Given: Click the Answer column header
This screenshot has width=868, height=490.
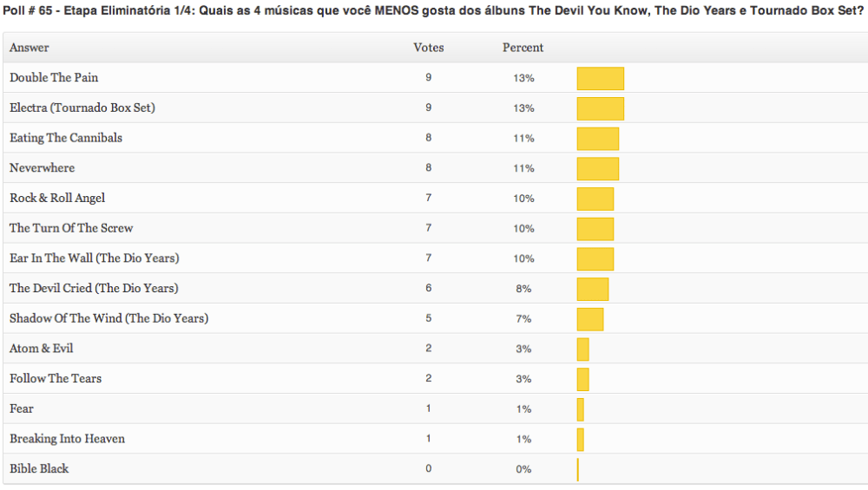Looking at the screenshot, I should (x=30, y=48).
